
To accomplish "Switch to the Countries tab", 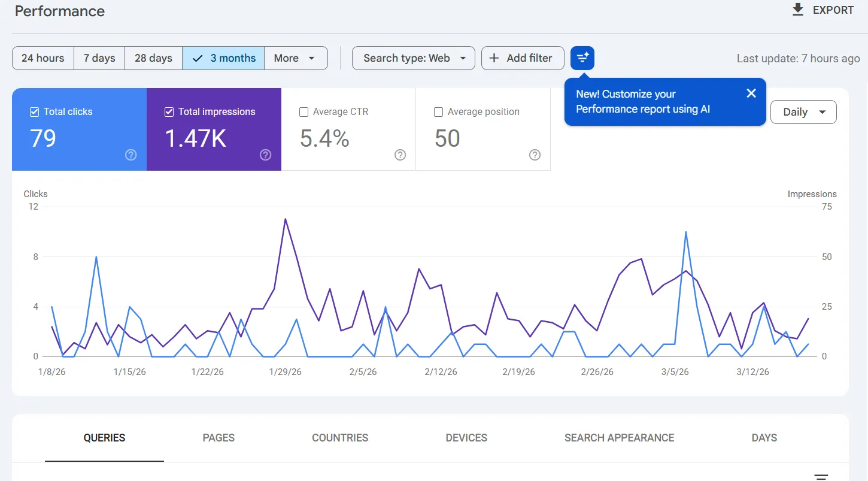I will tap(340, 438).
